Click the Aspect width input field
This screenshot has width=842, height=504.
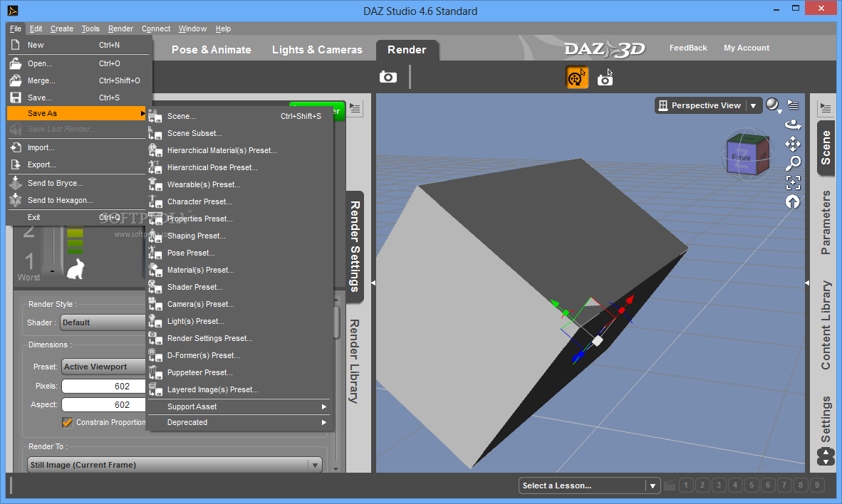point(103,405)
